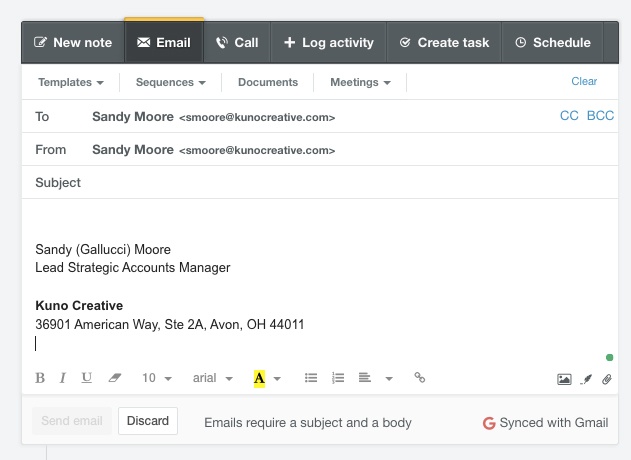
Task: Insert a numbered list
Action: coord(338,378)
